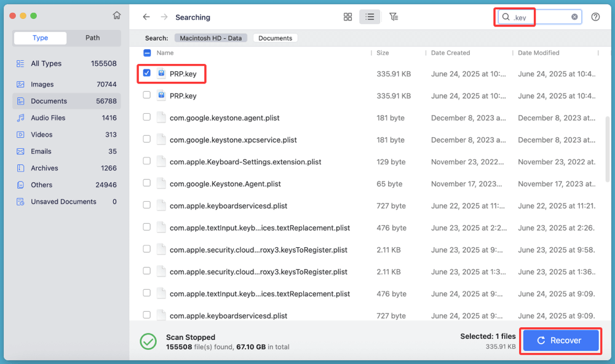Select the Audio Files category
The height and width of the screenshot is (364, 615).
[46, 117]
